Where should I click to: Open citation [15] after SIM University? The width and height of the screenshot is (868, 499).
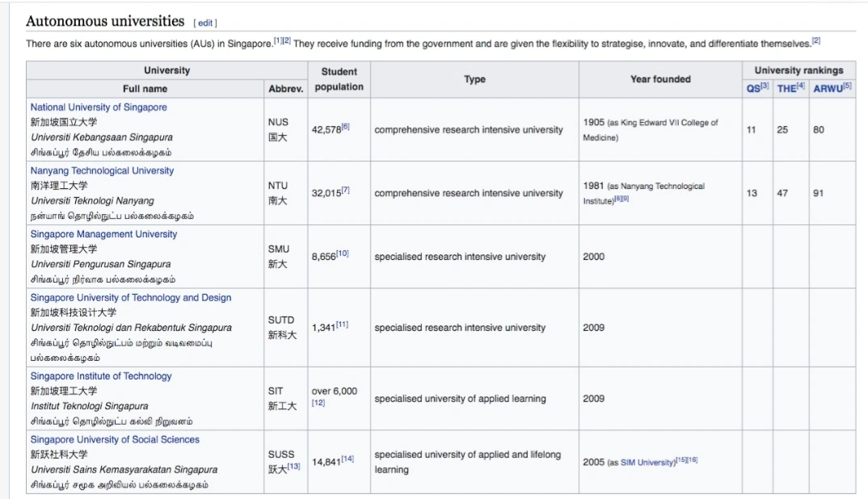point(681,459)
